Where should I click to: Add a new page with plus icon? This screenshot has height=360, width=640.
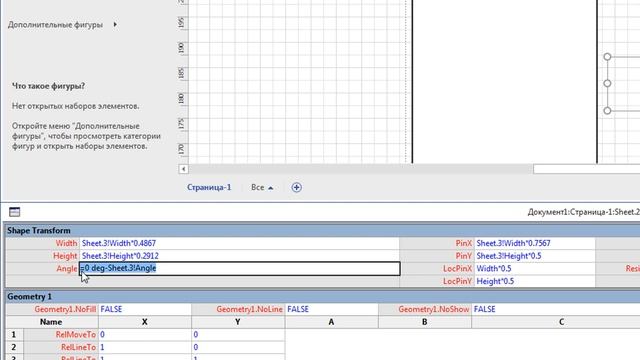296,187
